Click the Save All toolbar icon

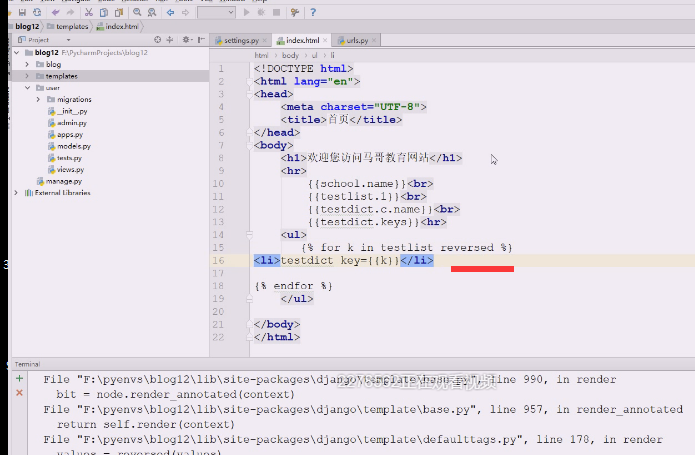[x=22, y=12]
